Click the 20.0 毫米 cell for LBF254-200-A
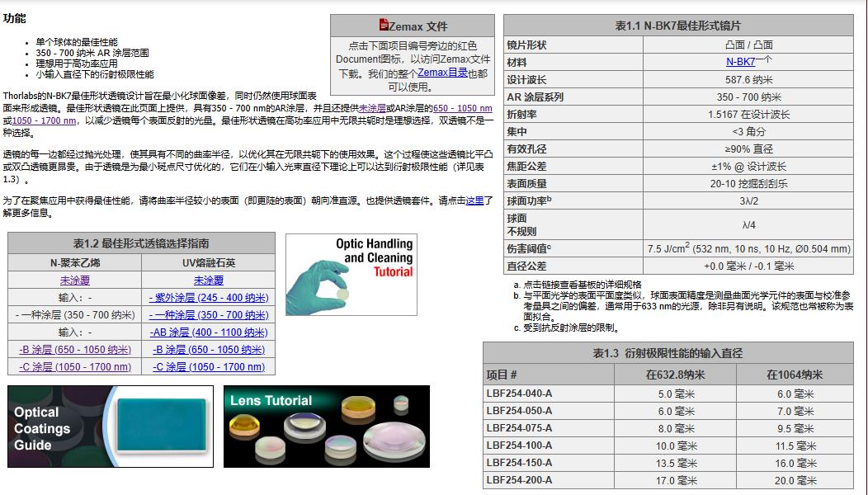868x495 pixels. (795, 481)
